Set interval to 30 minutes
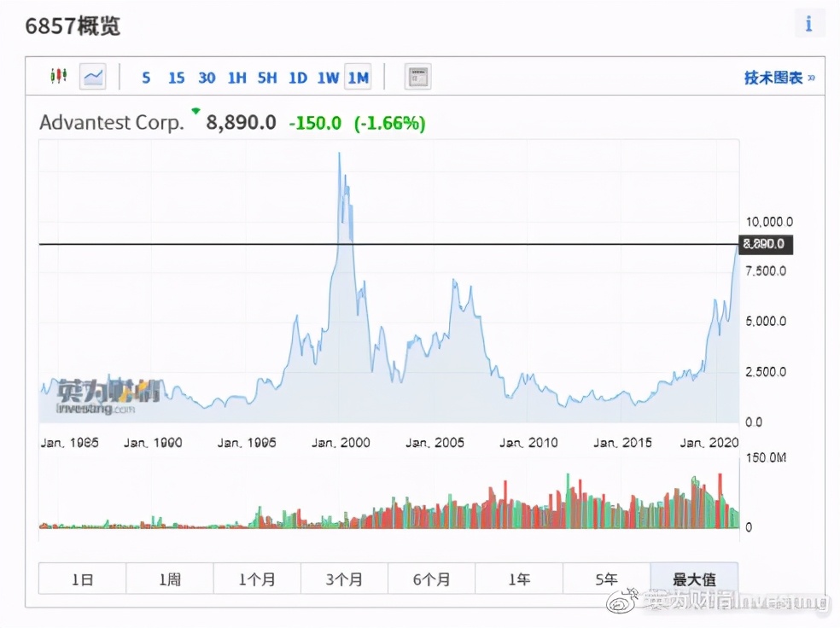 [207, 78]
